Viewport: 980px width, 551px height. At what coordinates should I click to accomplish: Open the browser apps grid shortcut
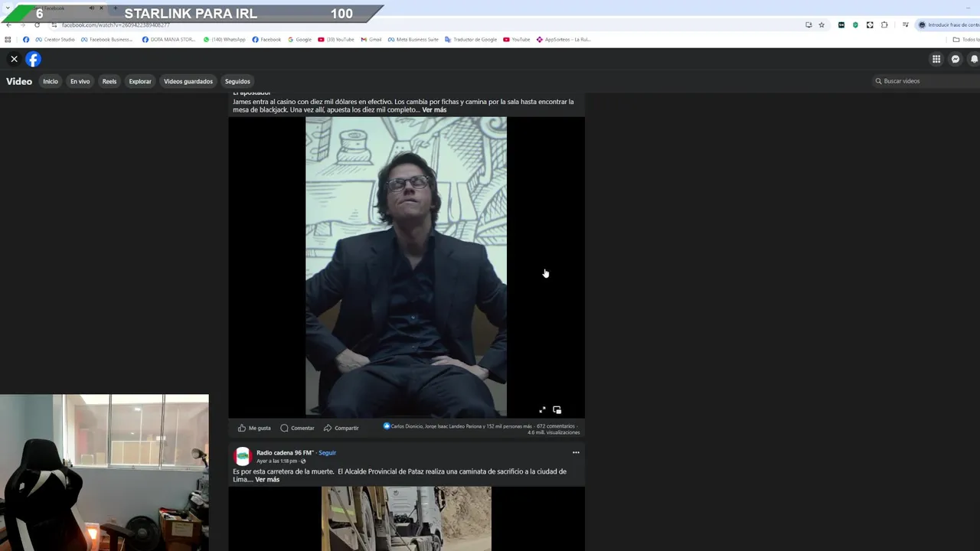point(8,40)
